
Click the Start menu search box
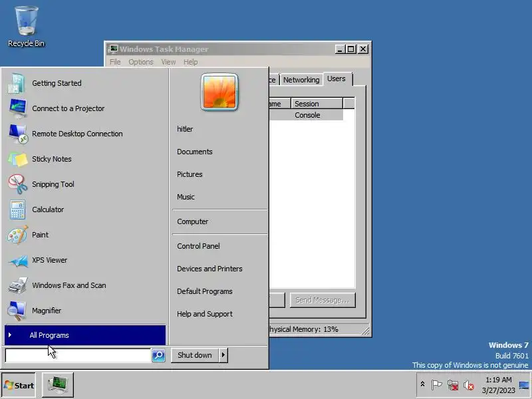(78, 355)
